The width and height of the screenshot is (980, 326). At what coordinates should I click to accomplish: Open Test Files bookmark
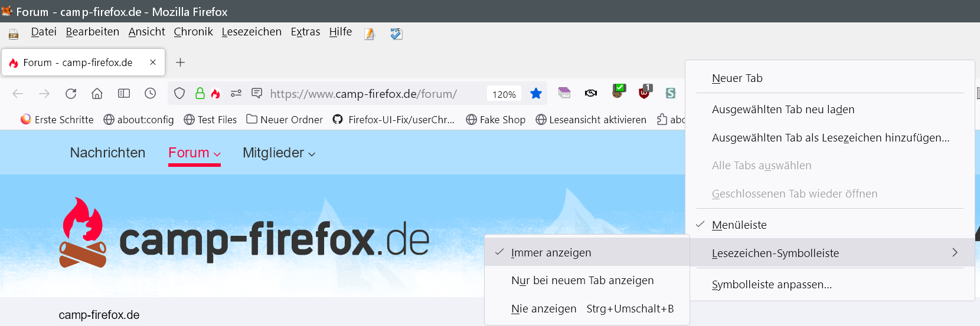click(x=210, y=120)
